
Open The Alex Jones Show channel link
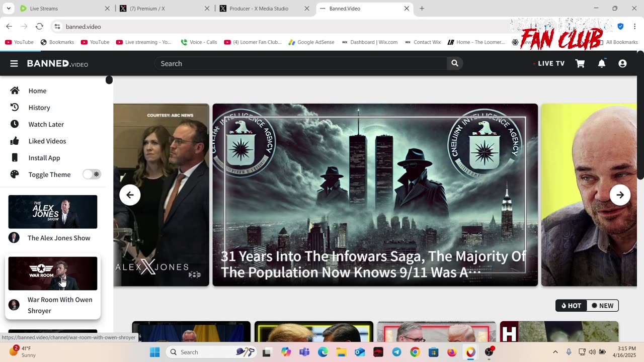pyautogui.click(x=59, y=238)
